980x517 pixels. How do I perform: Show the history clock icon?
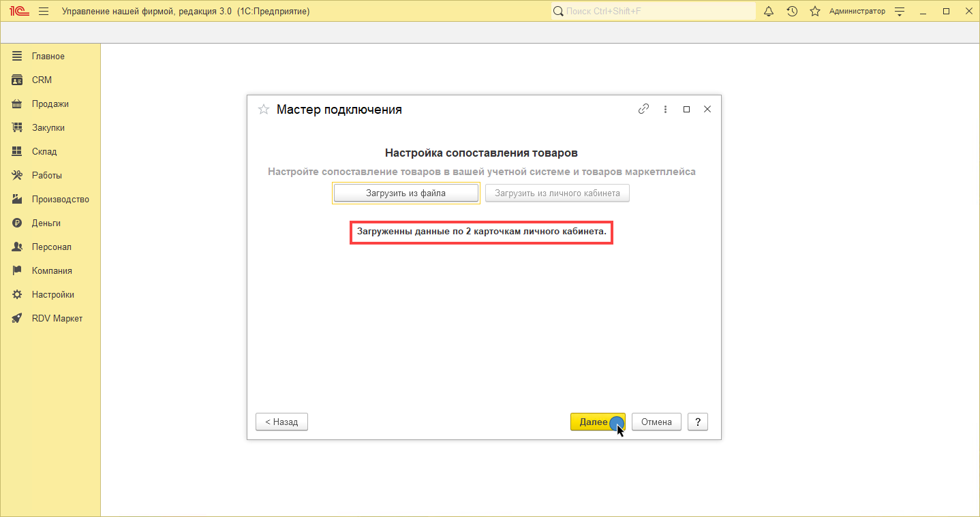pyautogui.click(x=792, y=11)
